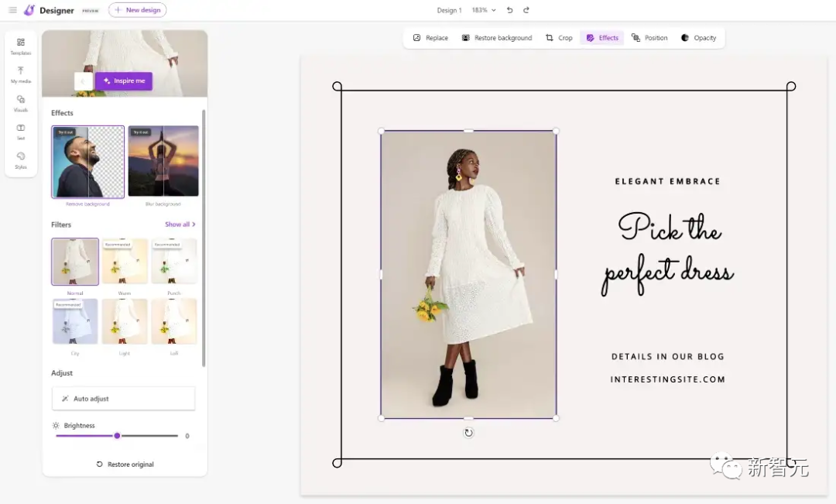Redo the last action
This screenshot has height=504, width=836.
[526, 10]
